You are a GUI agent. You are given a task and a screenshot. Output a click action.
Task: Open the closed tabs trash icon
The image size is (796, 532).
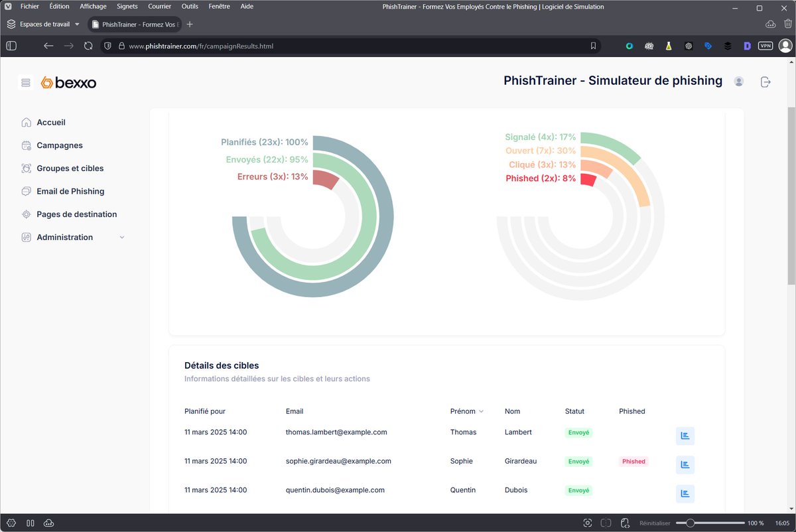[x=787, y=24]
